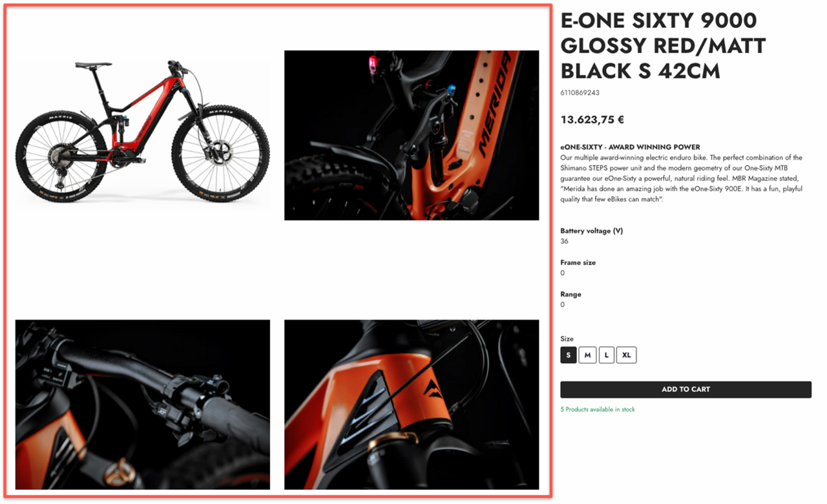This screenshot has height=504, width=827.
Task: Click the Size label above the options
Action: [x=567, y=339]
